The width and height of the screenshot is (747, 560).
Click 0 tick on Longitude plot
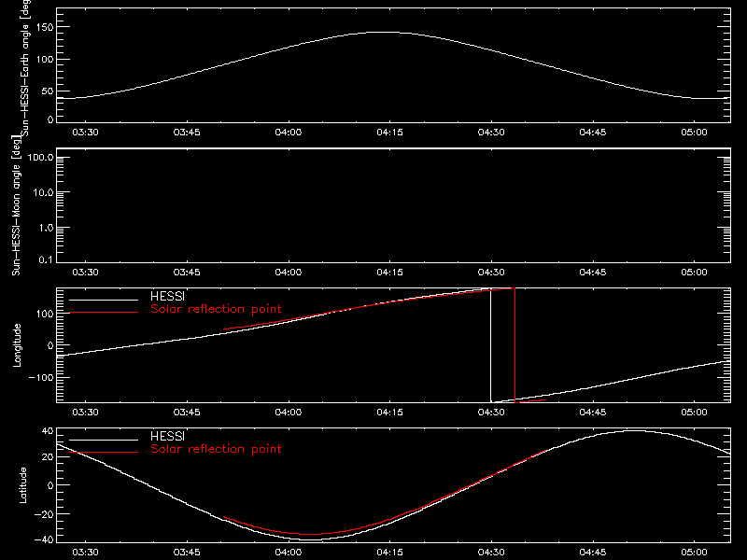(x=50, y=345)
